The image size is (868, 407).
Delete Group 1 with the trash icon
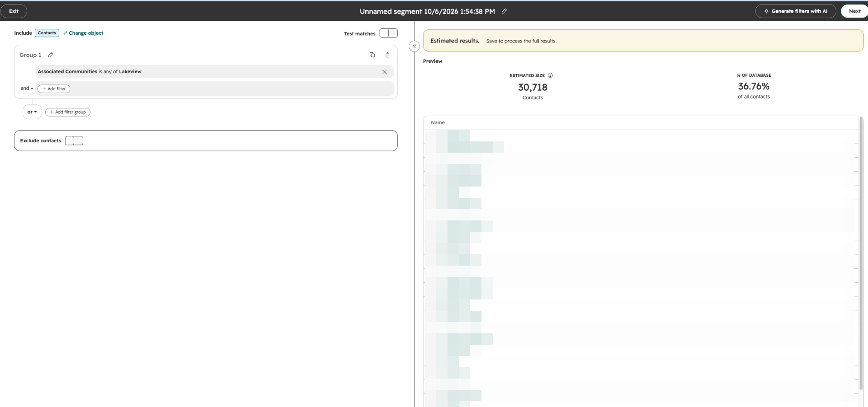click(x=387, y=55)
